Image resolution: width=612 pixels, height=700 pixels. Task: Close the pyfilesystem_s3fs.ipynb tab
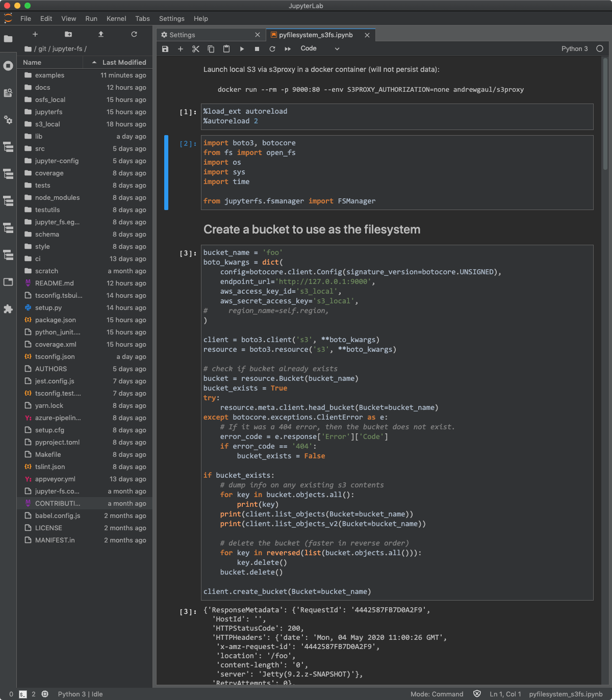click(x=367, y=35)
